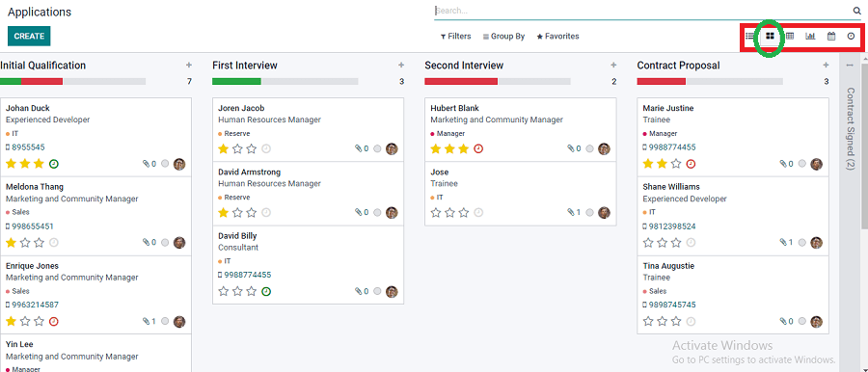Open Jose's attachment paperclip icon
This screenshot has height=372, width=868.
point(571,213)
